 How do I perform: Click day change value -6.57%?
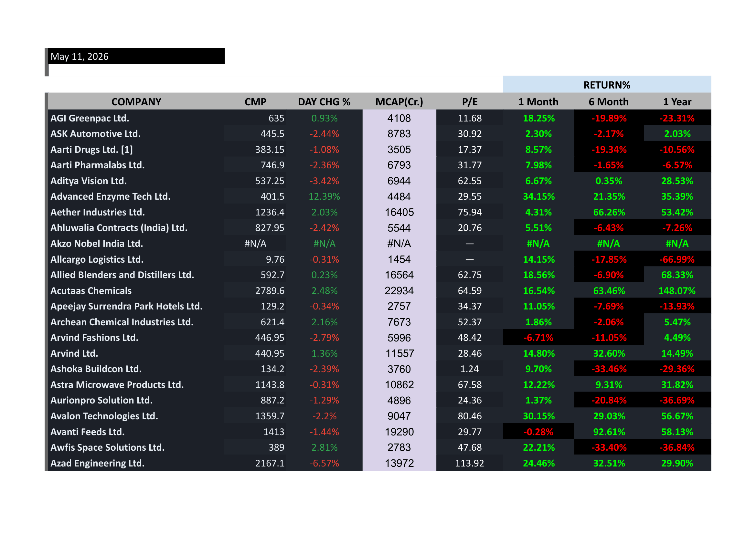tap(324, 463)
